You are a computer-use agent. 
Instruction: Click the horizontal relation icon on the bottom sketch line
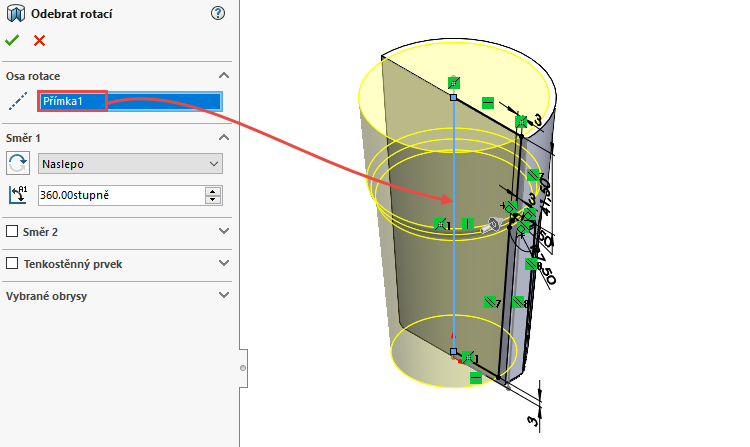[475, 378]
